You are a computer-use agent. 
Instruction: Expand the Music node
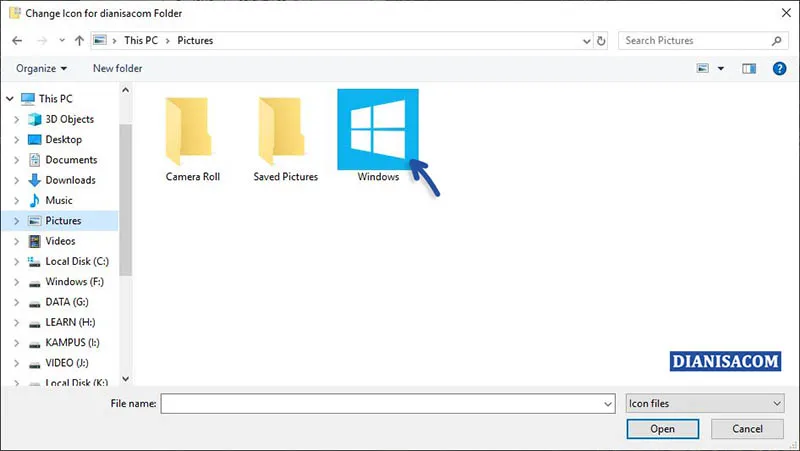pos(16,201)
